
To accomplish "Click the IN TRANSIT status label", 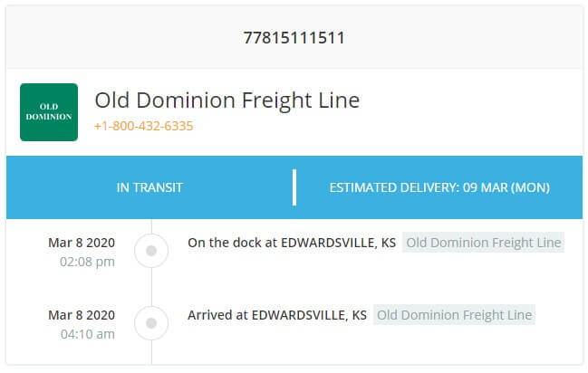I will 149,187.
